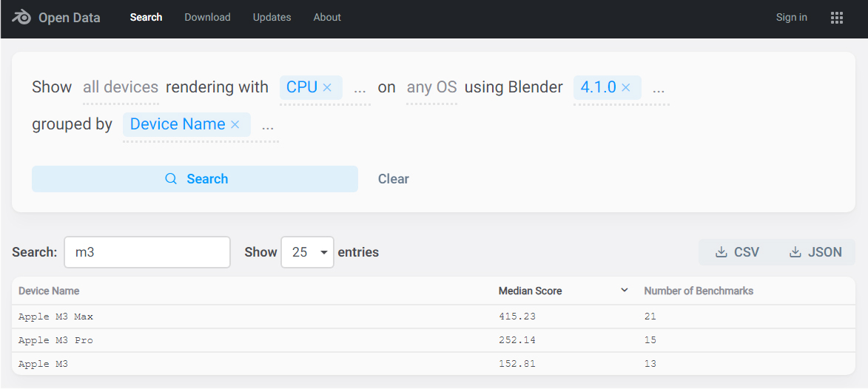868x389 pixels.
Task: Sort by Device Name column header
Action: pos(49,291)
